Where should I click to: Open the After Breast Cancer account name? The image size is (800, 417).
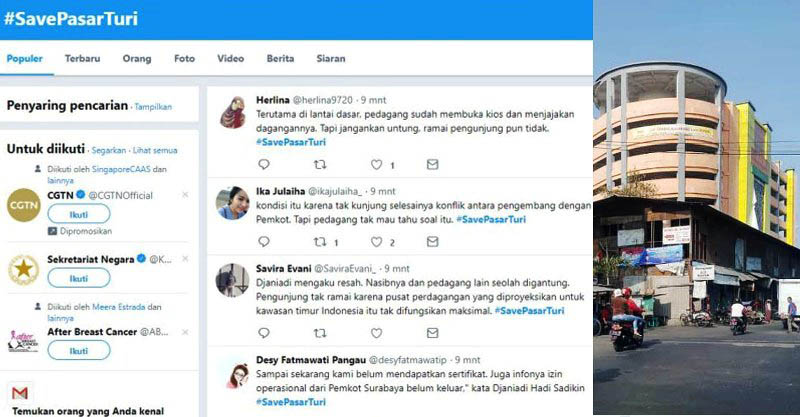tap(92, 332)
